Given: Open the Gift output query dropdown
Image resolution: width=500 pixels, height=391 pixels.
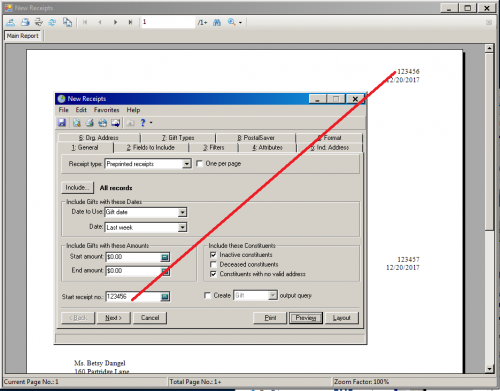Looking at the screenshot, I should (x=273, y=296).
